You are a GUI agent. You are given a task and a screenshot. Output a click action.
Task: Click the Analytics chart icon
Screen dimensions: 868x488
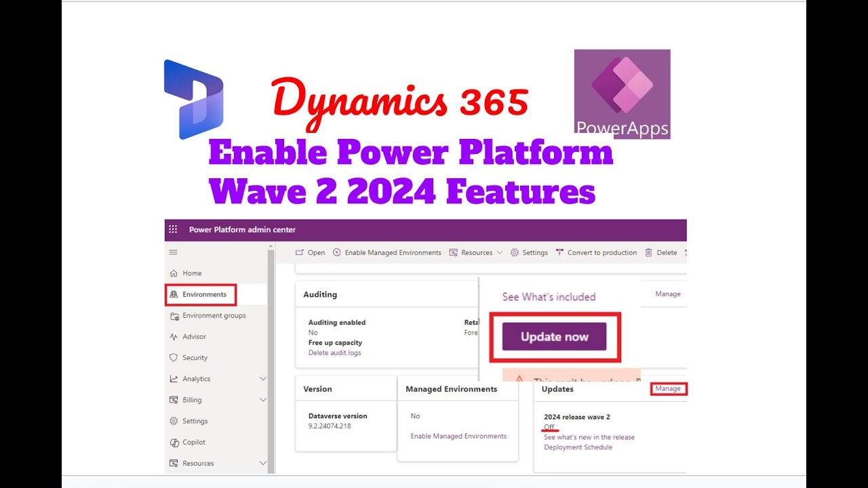click(x=174, y=379)
